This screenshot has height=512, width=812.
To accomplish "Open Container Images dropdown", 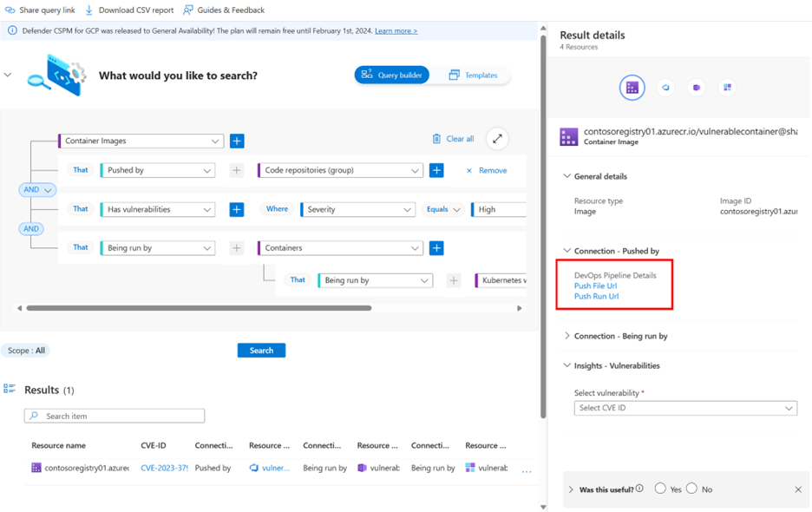I will point(141,141).
